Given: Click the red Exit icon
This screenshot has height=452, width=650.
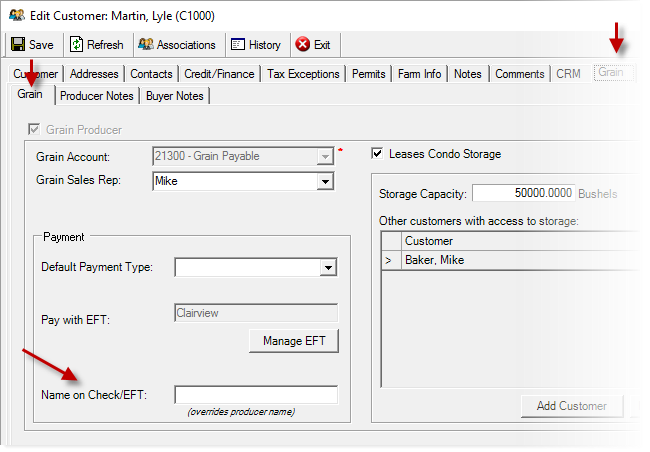Looking at the screenshot, I should [303, 44].
